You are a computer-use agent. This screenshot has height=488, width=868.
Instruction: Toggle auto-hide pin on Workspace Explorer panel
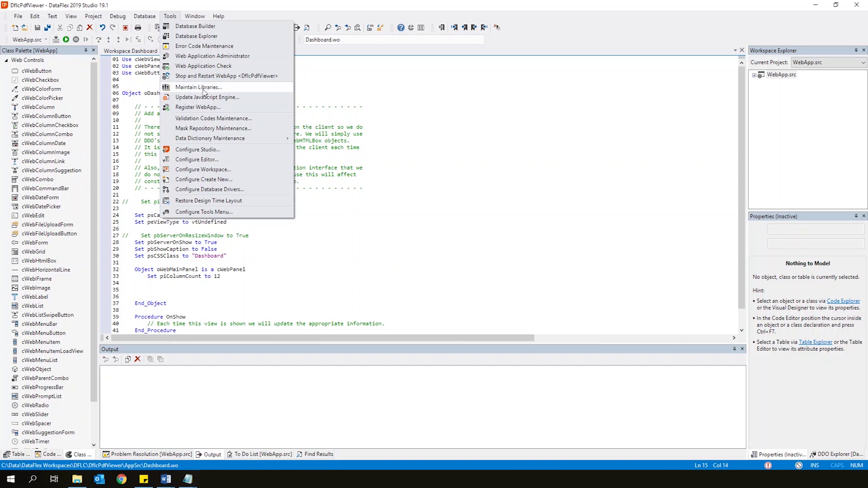click(856, 50)
